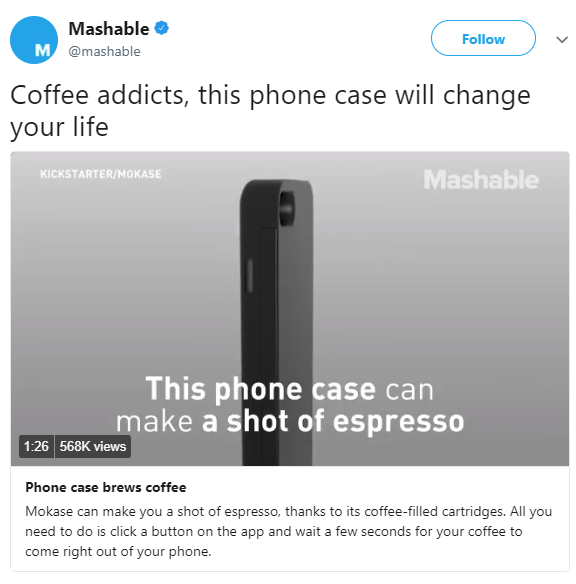
Task: Open the tweet options chevron menu
Action: 561,39
